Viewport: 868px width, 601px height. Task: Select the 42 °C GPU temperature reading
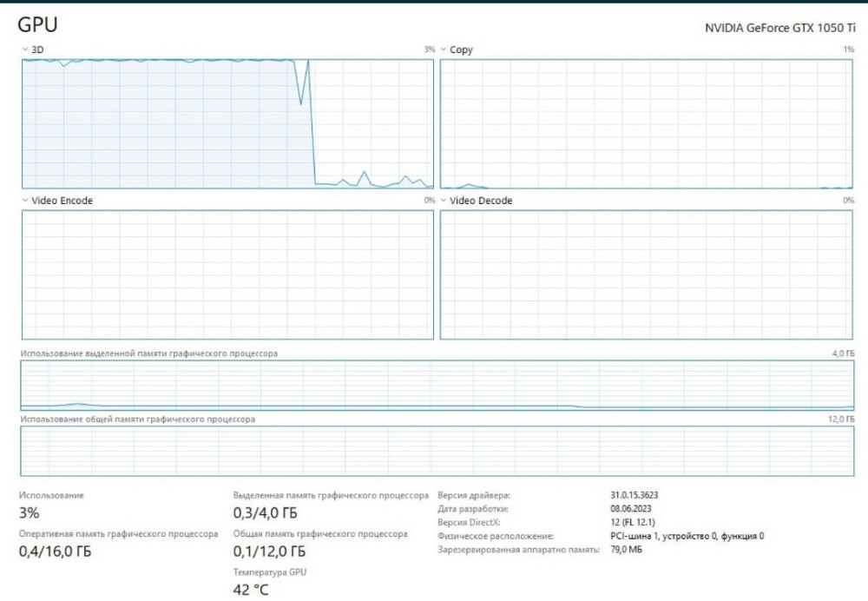pyautogui.click(x=251, y=590)
